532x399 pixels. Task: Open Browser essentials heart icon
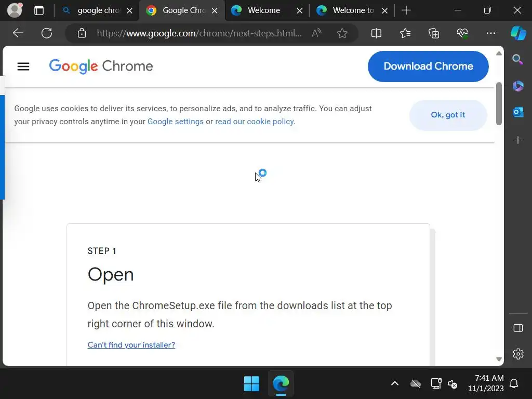[462, 33]
